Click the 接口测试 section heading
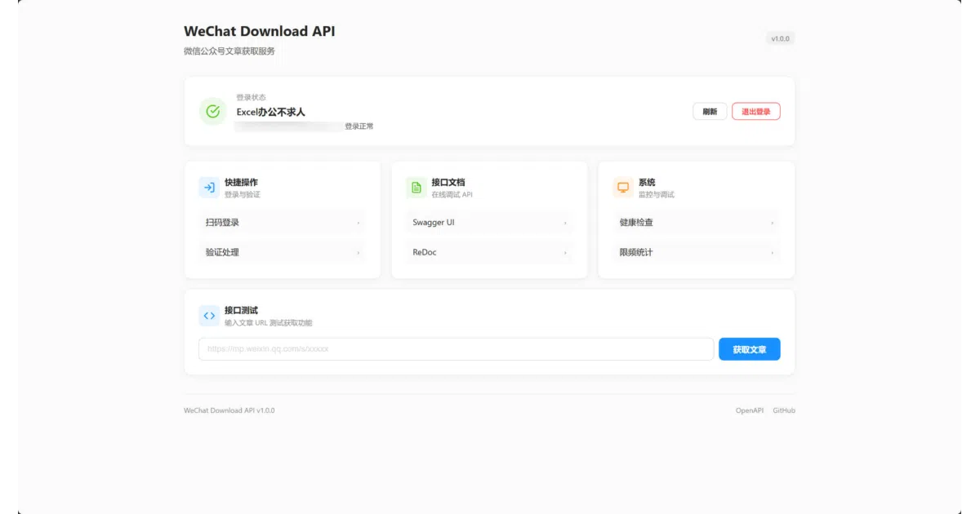The width and height of the screenshot is (980, 514). coord(241,310)
